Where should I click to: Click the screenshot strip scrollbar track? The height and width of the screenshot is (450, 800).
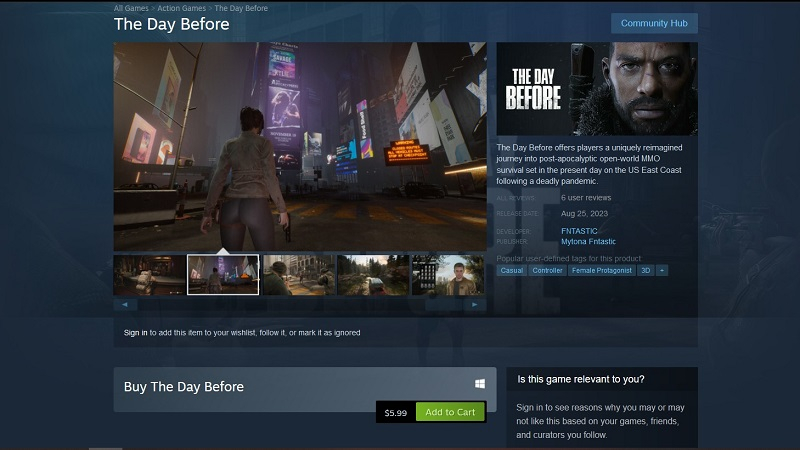click(300, 304)
